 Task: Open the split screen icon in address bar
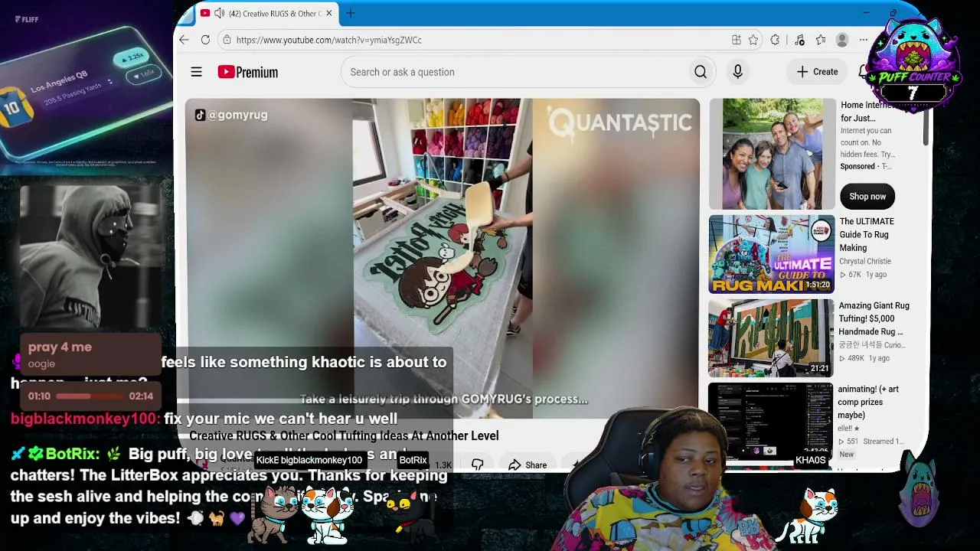736,40
